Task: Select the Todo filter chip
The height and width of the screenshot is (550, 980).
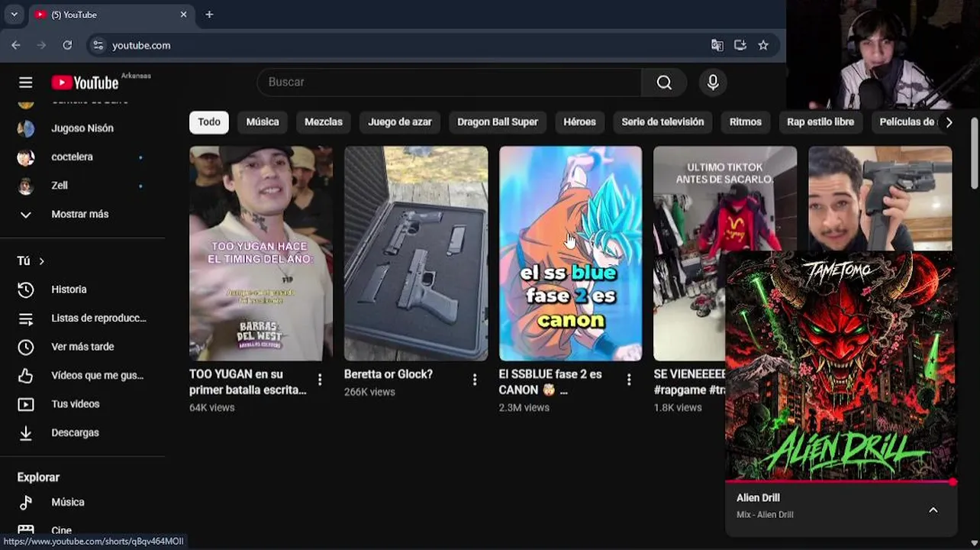Action: tap(209, 122)
